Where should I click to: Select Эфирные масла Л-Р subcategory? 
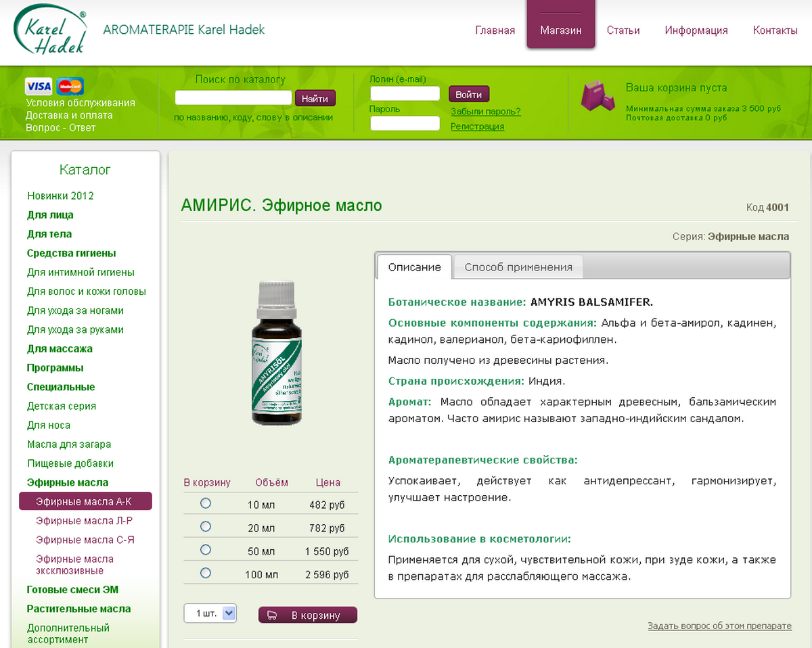click(85, 521)
